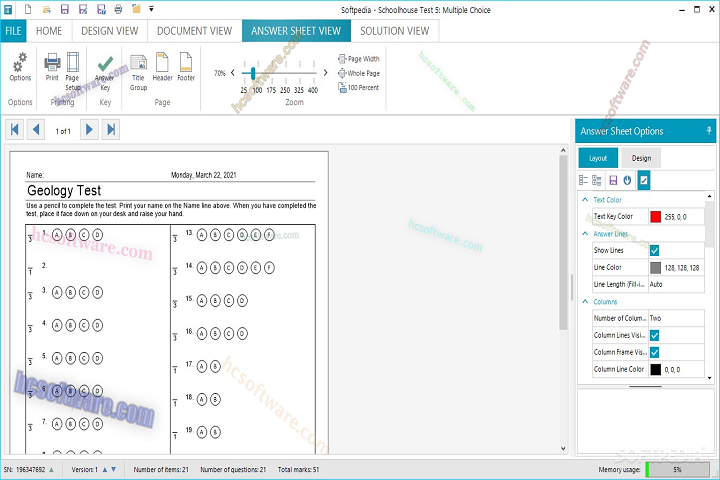The width and height of the screenshot is (720, 480).
Task: Click the expand-all property tree icon
Action: coord(597,180)
